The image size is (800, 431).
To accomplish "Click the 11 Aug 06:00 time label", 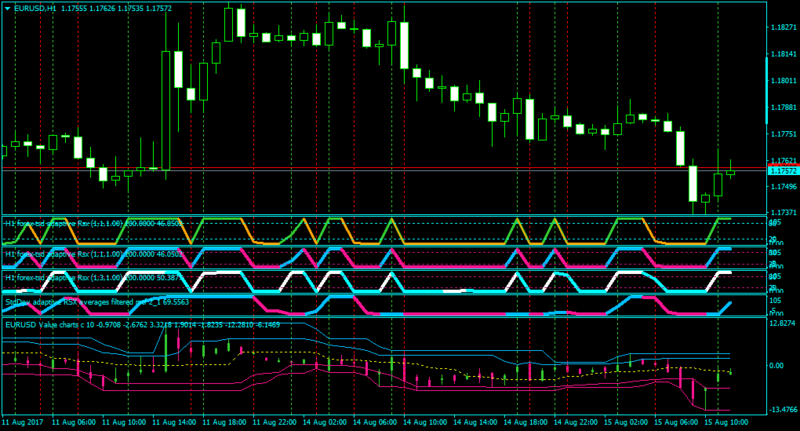I will [74, 422].
